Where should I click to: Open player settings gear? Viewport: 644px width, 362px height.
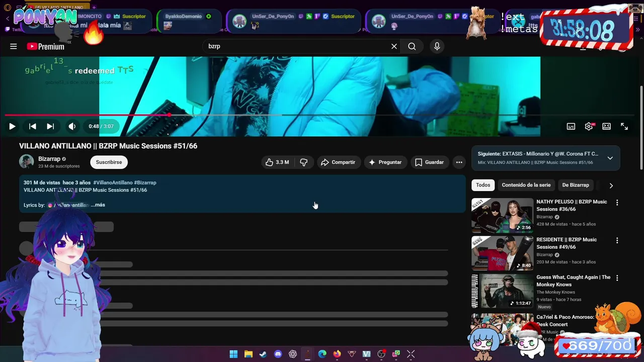(x=589, y=126)
